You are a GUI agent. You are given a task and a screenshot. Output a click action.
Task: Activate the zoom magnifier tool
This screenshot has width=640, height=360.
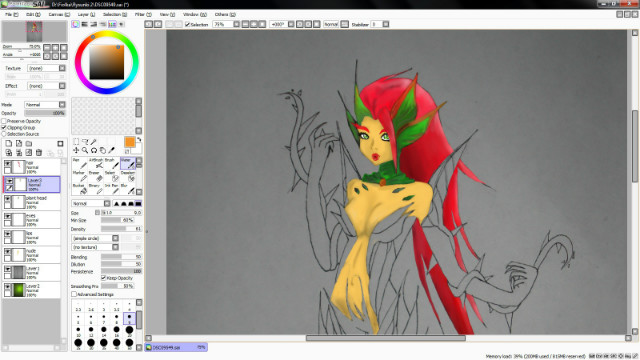coord(85,150)
